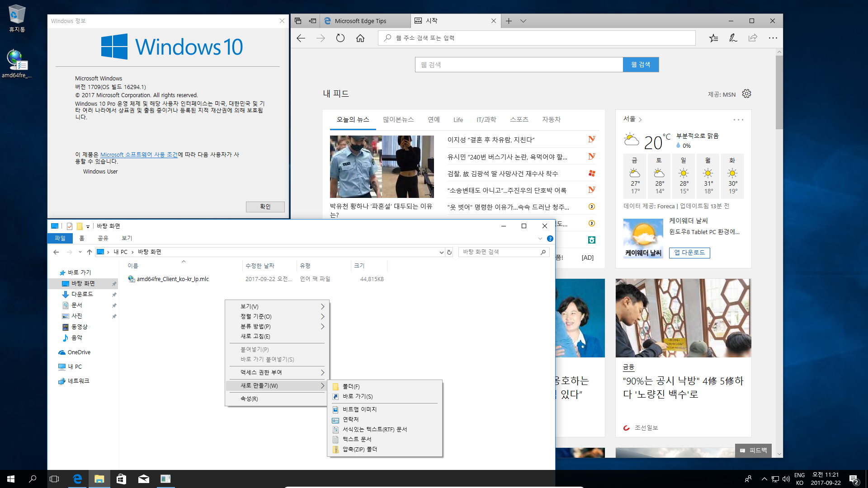Click the Share icon in Edge toolbar
The image size is (868, 488).
coord(753,38)
